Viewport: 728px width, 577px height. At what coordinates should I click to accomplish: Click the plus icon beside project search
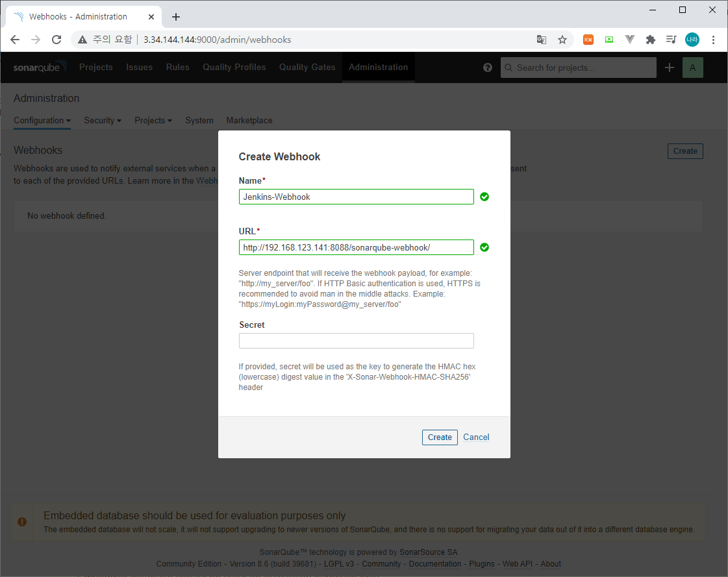(x=670, y=68)
